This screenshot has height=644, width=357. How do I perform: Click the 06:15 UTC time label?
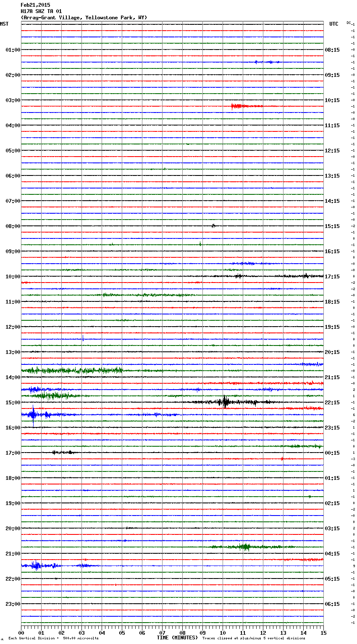coord(332,604)
